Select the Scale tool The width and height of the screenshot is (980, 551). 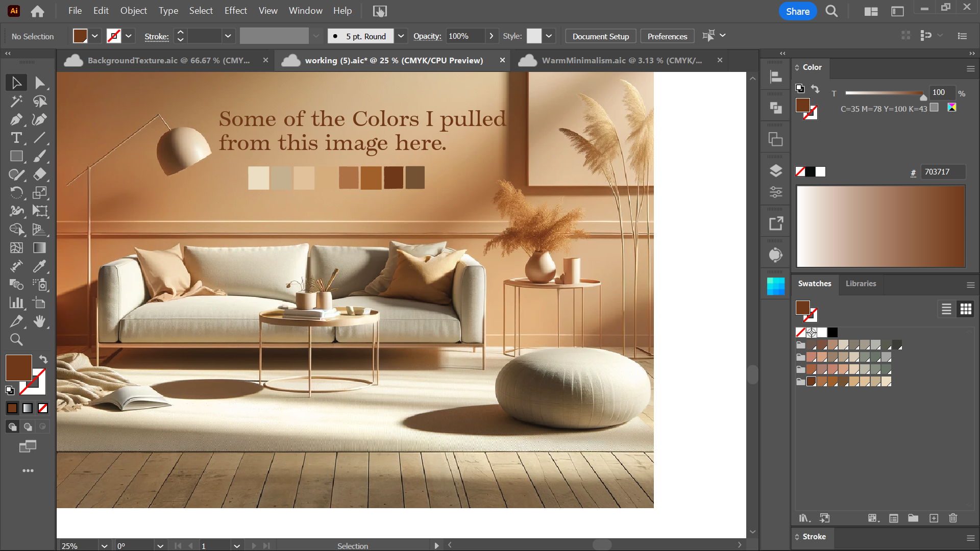[39, 193]
